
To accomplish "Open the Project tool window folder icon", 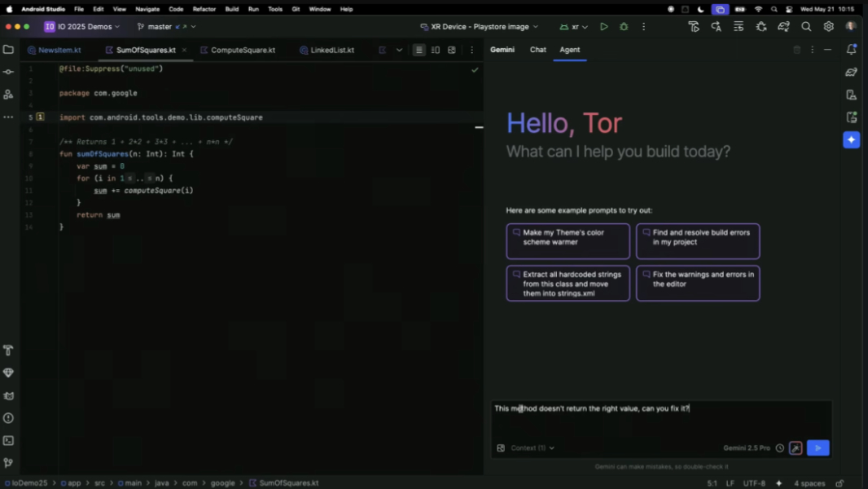I will tap(8, 49).
